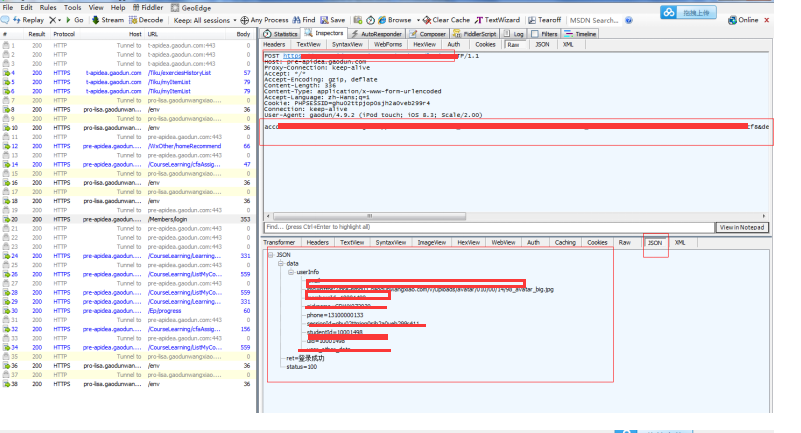Select session 30 /Ep/progress row
Screen dimensions: 801x433
128,310
